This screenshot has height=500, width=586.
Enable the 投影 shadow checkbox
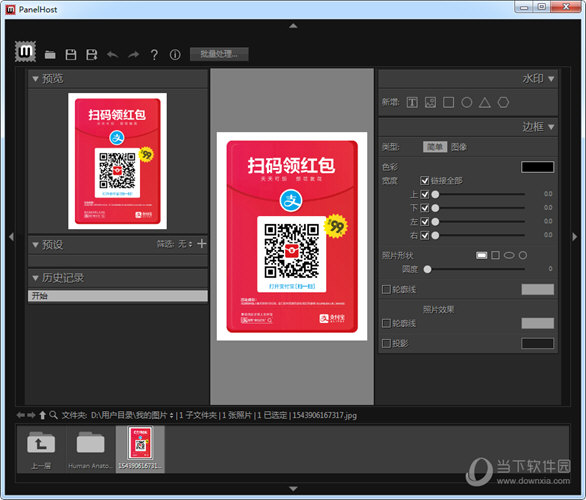tap(386, 343)
